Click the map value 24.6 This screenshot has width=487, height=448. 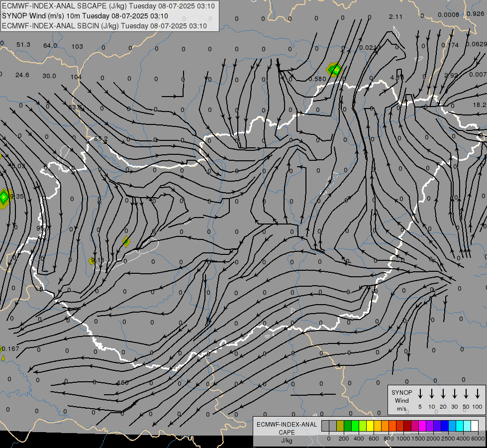22,75
